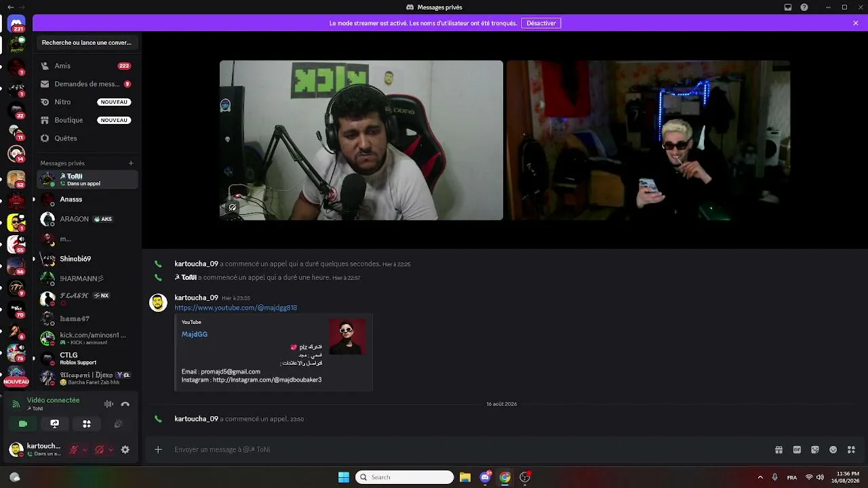Open the server with 52 badge
Image resolution: width=868 pixels, height=488 pixels.
[16, 179]
